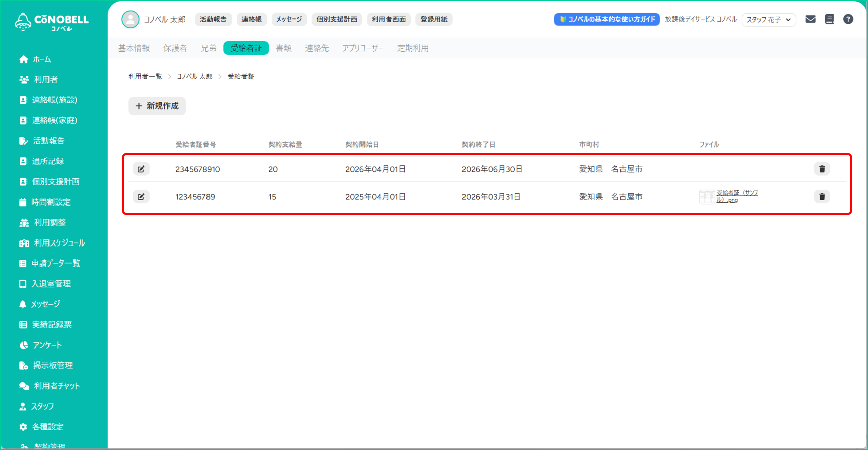Click the edit icon for certificate 2345678910
The width and height of the screenshot is (868, 450).
click(141, 169)
